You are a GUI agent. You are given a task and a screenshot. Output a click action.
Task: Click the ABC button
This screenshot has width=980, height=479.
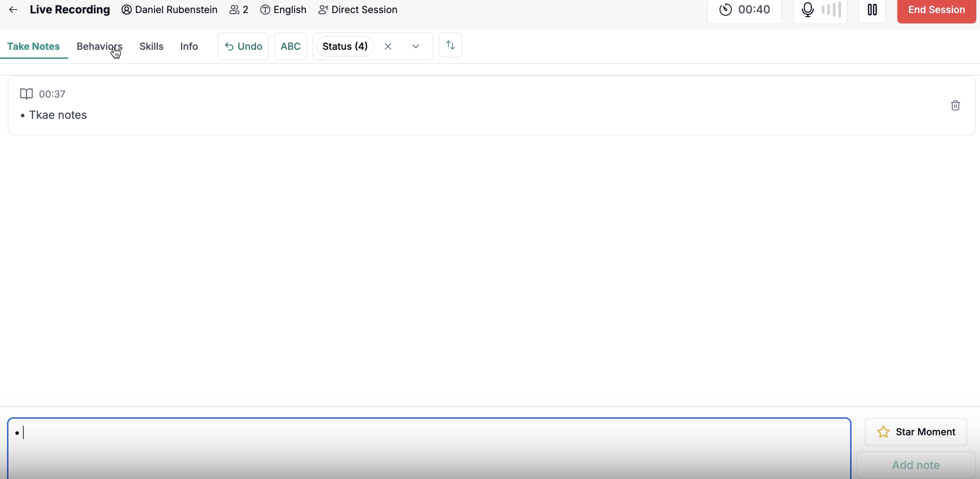pyautogui.click(x=291, y=47)
